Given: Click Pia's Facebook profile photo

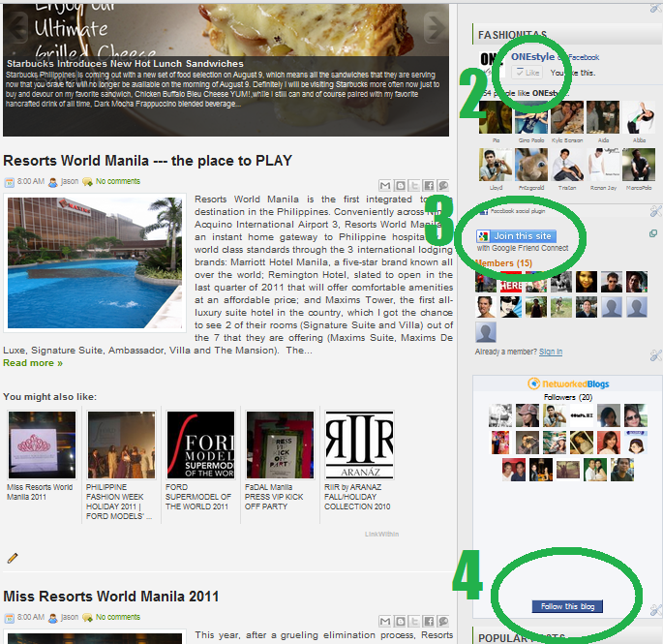Looking at the screenshot, I should tap(496, 117).
